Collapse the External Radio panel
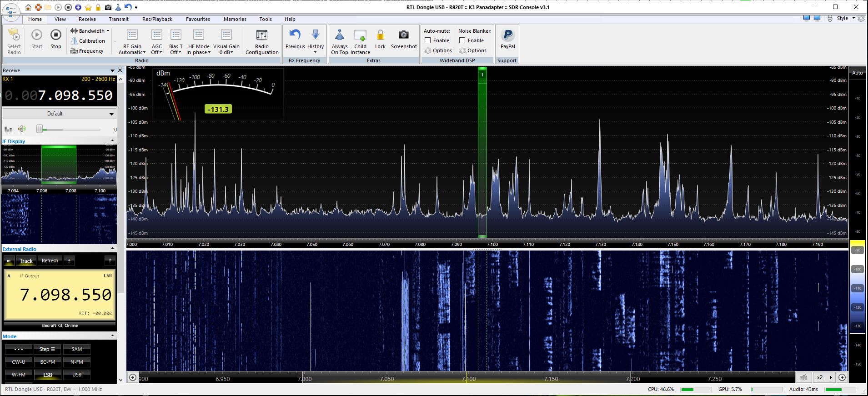 click(113, 249)
